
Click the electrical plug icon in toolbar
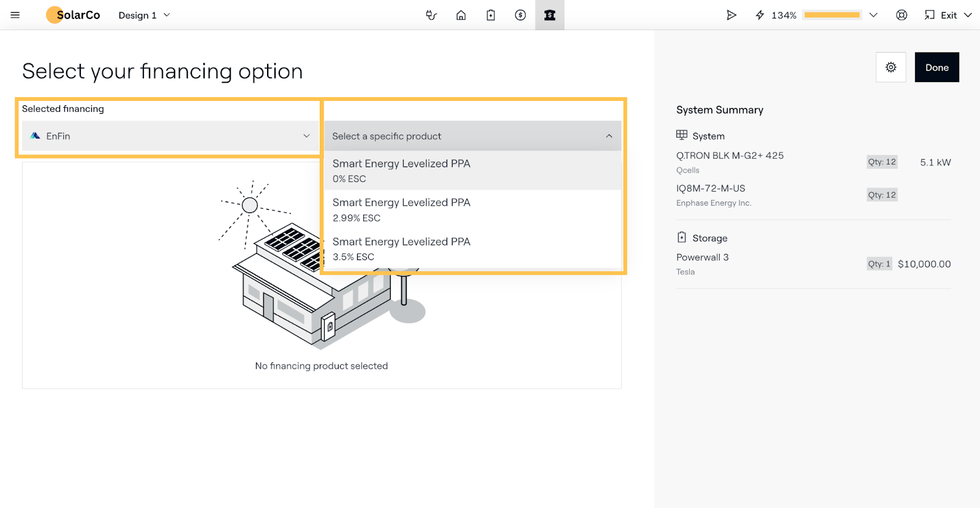pos(431,15)
